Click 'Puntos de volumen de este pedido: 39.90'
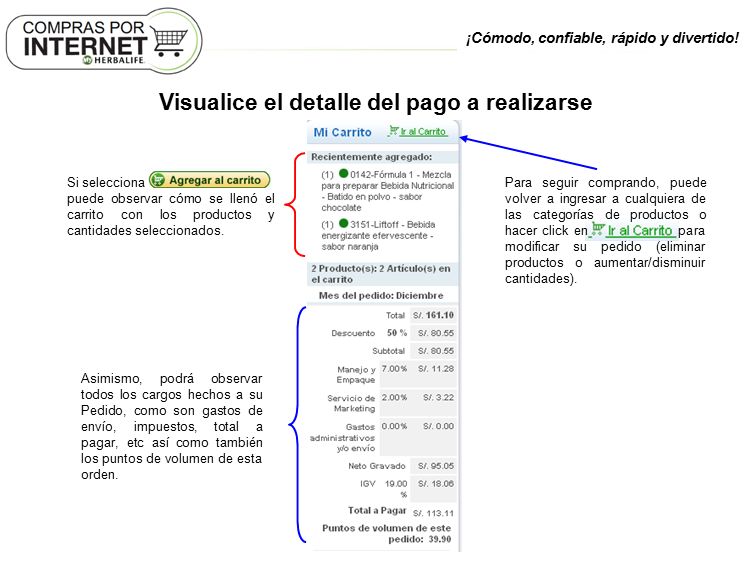Viewport: 752px width, 564px height. 387,533
